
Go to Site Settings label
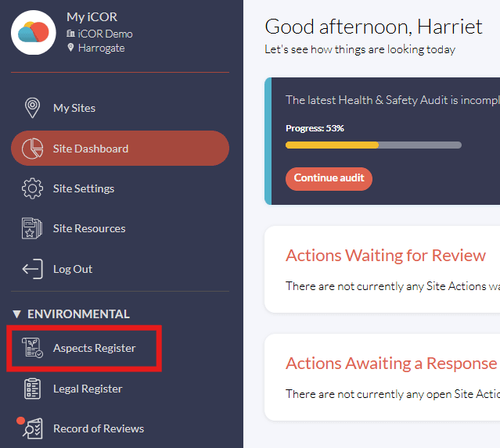pos(84,188)
